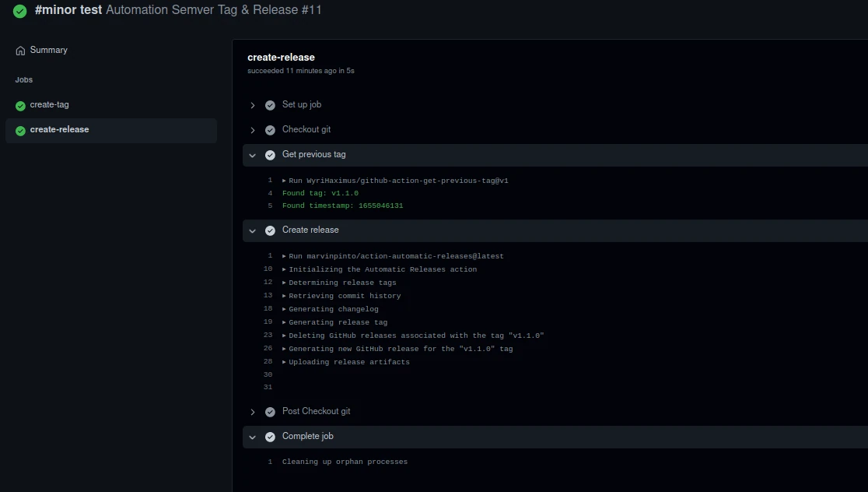Click the check icon next to create-tag job
The width and height of the screenshot is (868, 492).
tap(19, 104)
